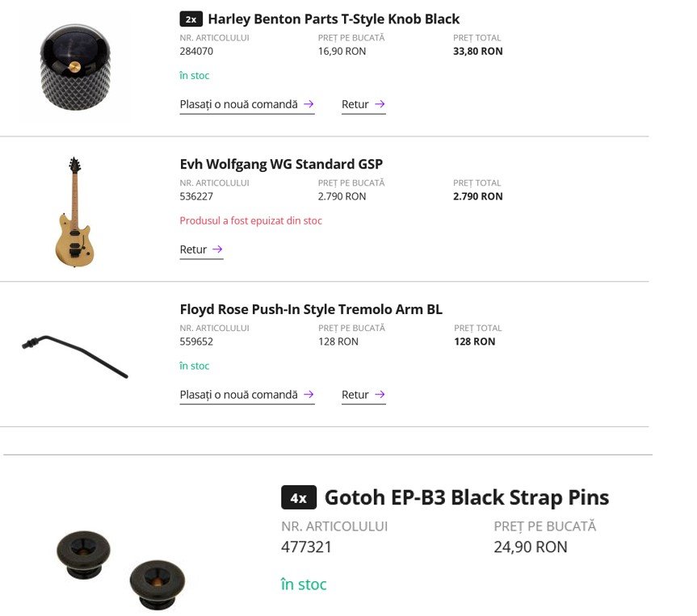Screen dimensions: 697x616
Task: Click arrow icon beside tremolo arm Retur
Action: click(380, 395)
